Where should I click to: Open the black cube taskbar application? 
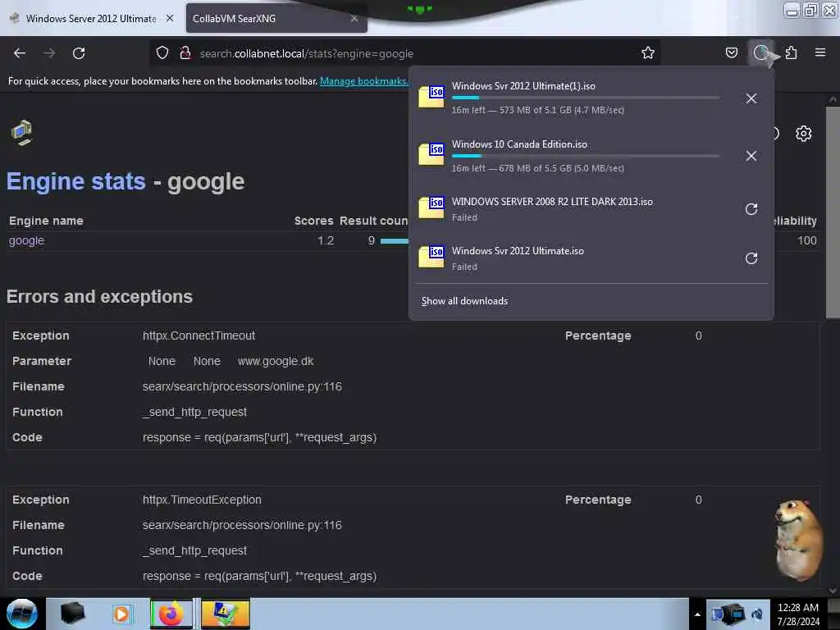point(72,614)
